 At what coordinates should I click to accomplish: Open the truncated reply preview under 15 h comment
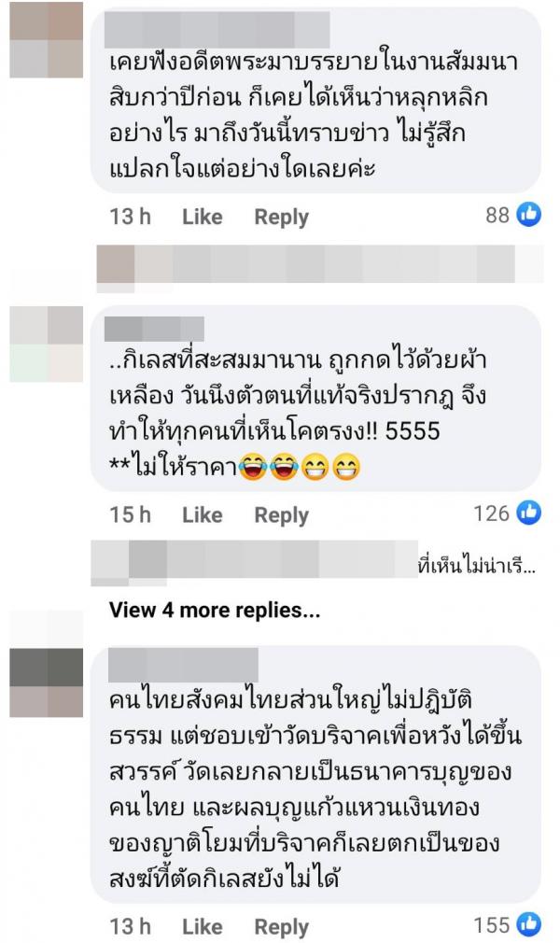tap(313, 564)
